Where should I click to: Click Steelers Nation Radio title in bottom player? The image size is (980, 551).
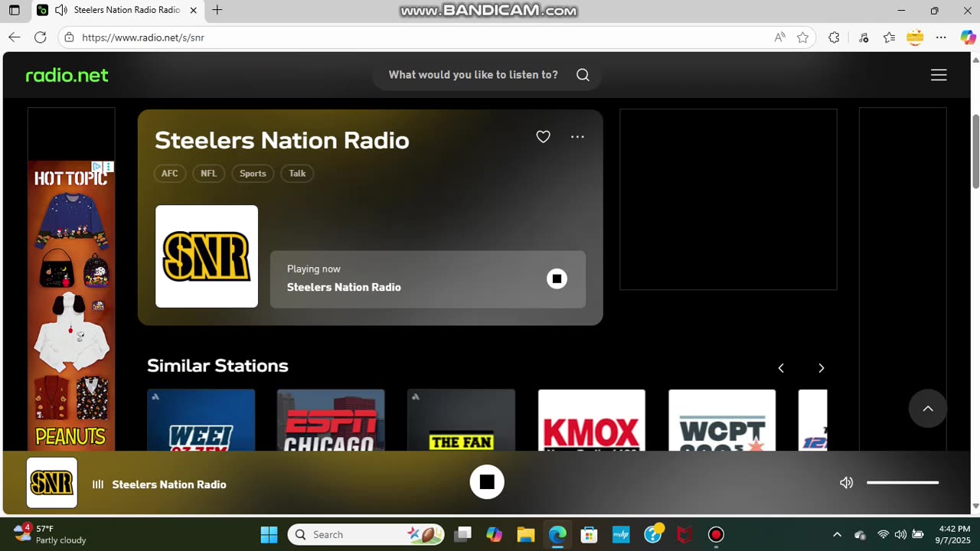169,484
